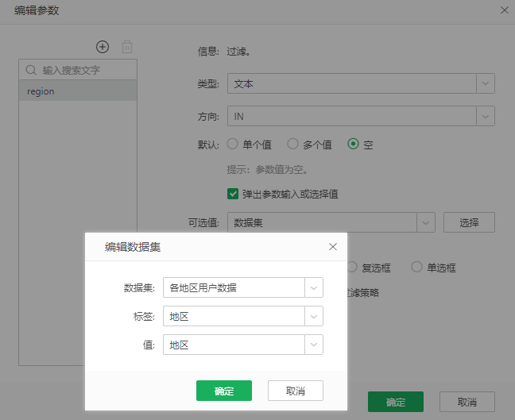Open the 类型 dropdown arrow
Viewport: 515px width, 420px height.
pyautogui.click(x=486, y=83)
